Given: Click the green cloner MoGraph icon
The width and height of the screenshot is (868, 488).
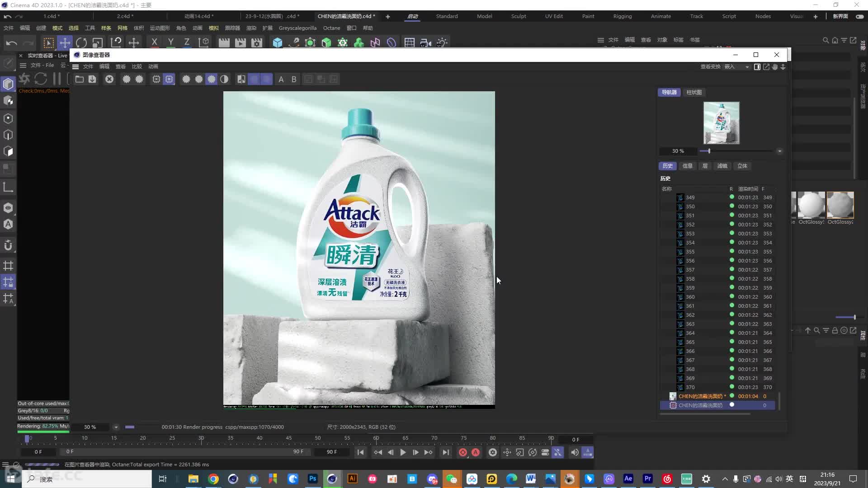Looking at the screenshot, I should (x=359, y=42).
